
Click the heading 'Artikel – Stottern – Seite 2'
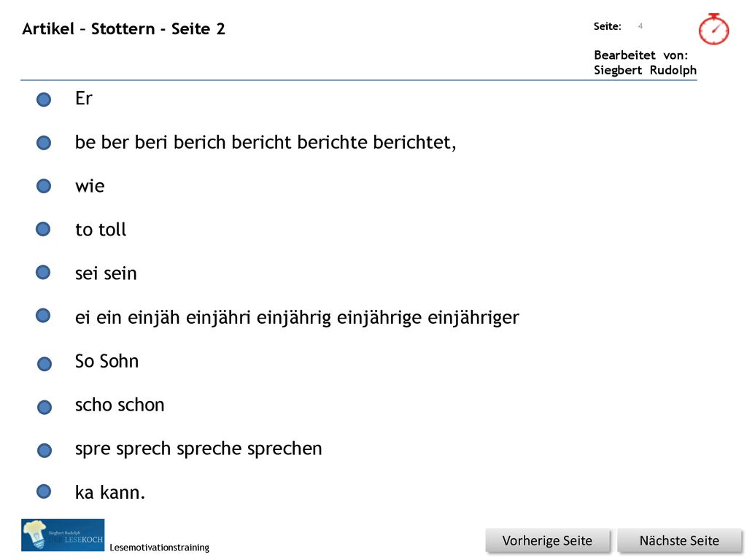[x=123, y=29]
